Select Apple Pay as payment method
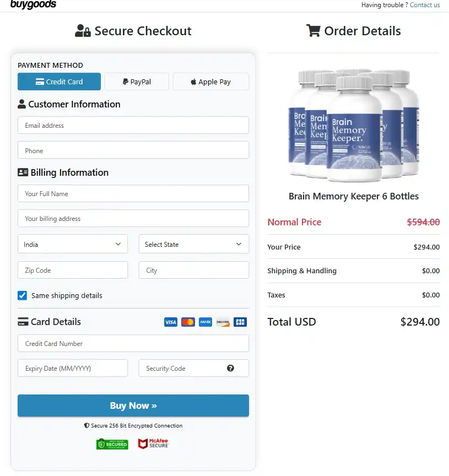The image size is (449, 476). (210, 82)
